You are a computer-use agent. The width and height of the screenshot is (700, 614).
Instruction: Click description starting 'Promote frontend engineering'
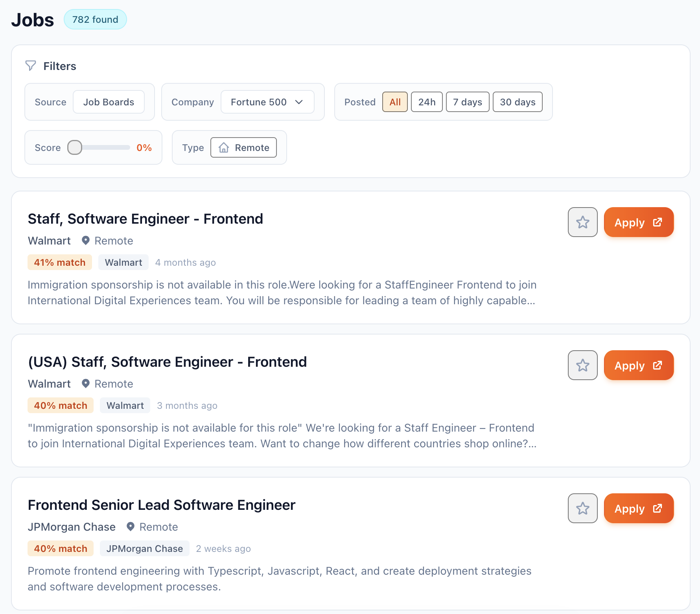280,579
